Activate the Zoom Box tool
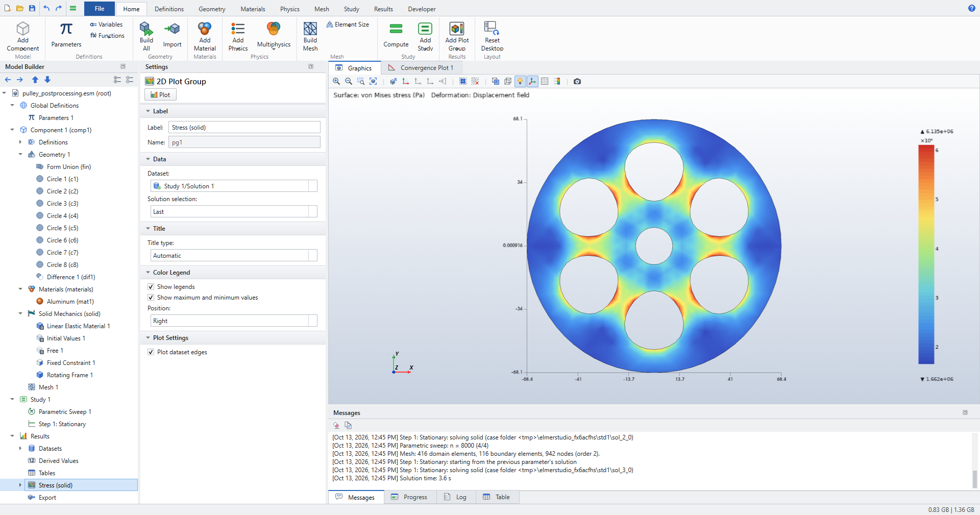The height and width of the screenshot is (515, 980). pos(361,81)
